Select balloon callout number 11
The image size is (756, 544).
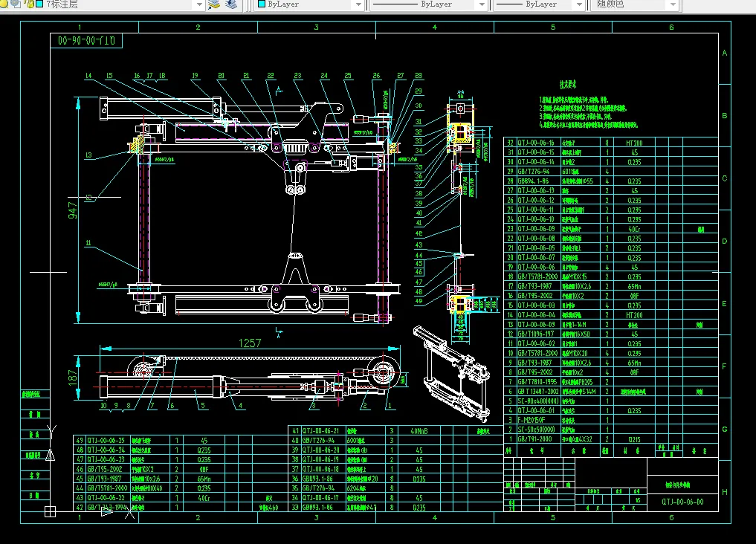[x=88, y=243]
